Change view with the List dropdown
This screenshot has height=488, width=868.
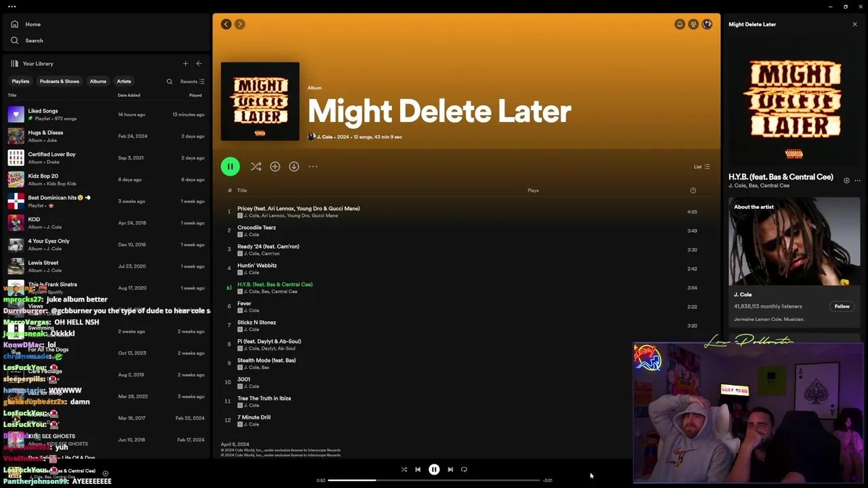coord(701,167)
